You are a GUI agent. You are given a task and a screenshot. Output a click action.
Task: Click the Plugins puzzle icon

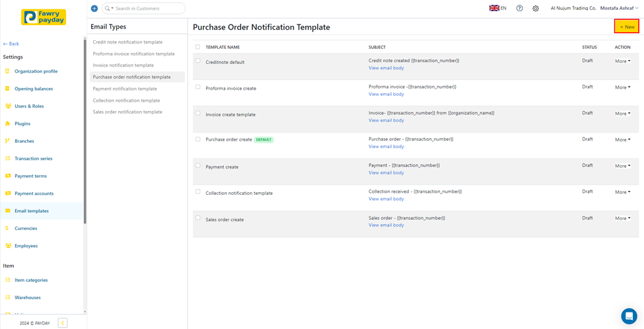[8, 124]
